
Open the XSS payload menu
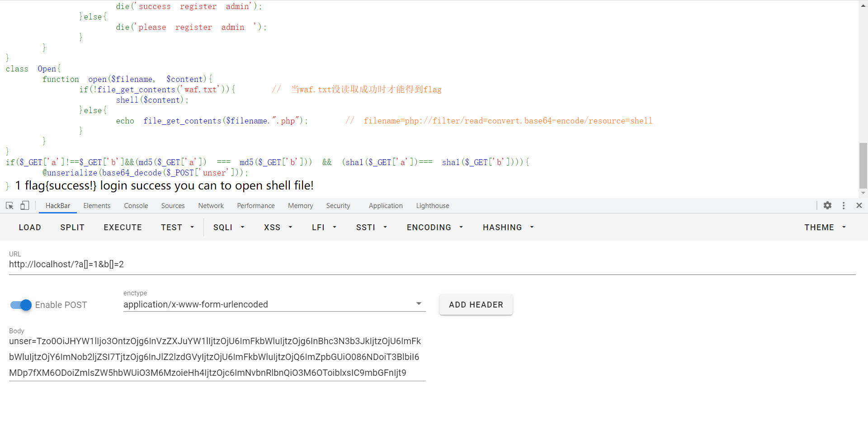click(x=278, y=227)
